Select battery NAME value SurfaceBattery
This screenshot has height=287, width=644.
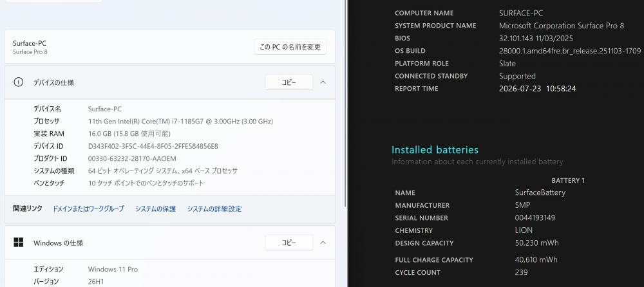pyautogui.click(x=540, y=192)
